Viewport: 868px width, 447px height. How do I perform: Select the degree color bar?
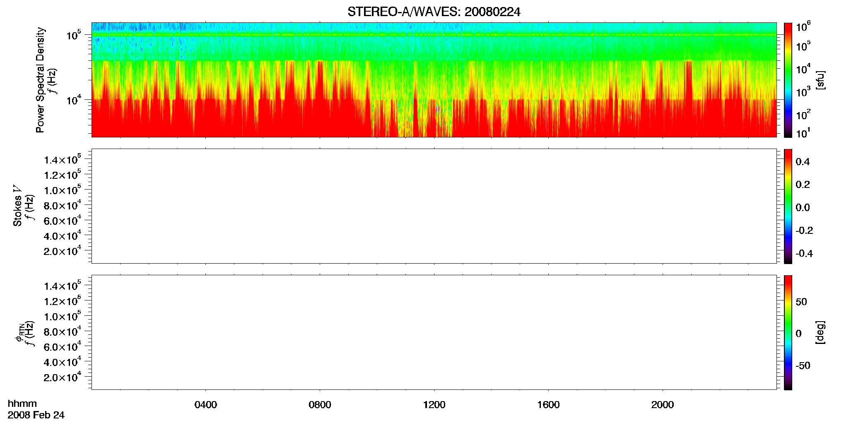tap(788, 332)
